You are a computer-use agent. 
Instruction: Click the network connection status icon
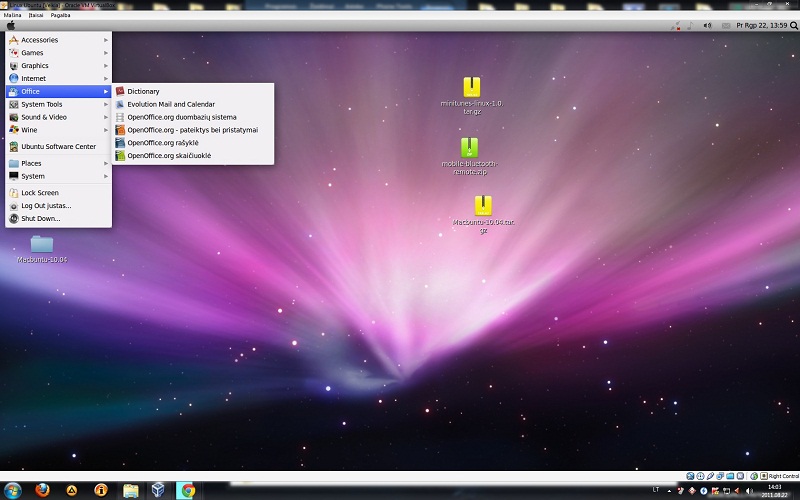(x=677, y=25)
